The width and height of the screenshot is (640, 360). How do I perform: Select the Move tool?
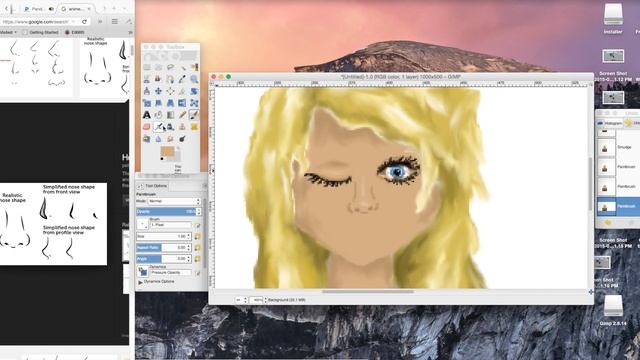coord(158,91)
